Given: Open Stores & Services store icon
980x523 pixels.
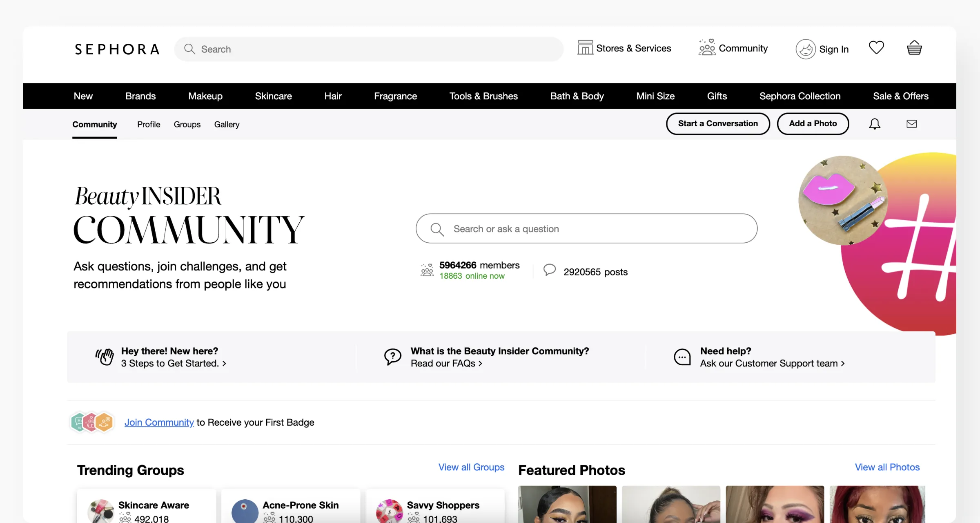Looking at the screenshot, I should [x=585, y=48].
